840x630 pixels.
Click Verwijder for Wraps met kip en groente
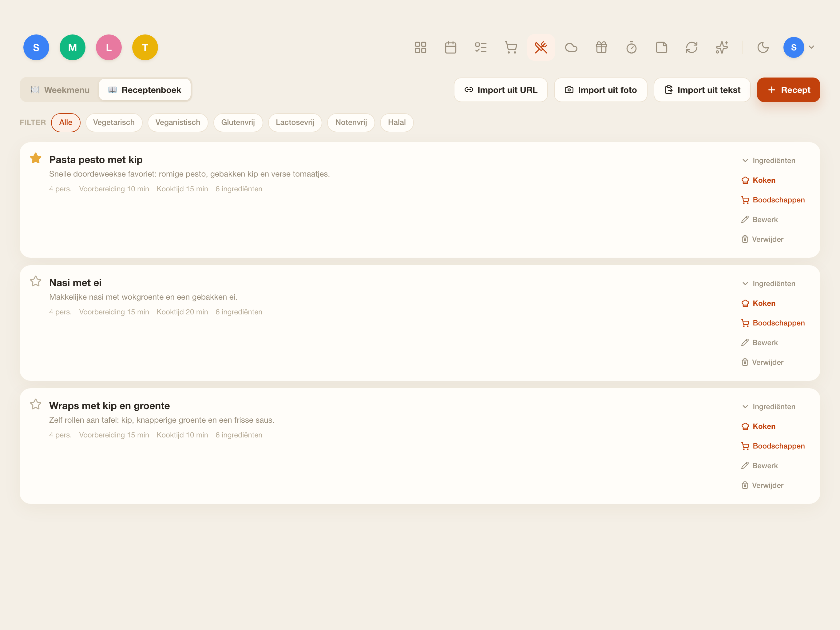pos(762,486)
